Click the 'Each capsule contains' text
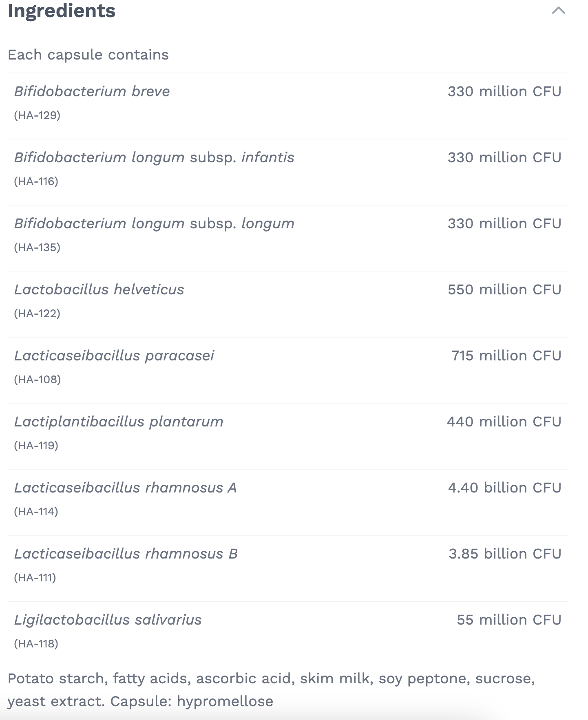 88,55
